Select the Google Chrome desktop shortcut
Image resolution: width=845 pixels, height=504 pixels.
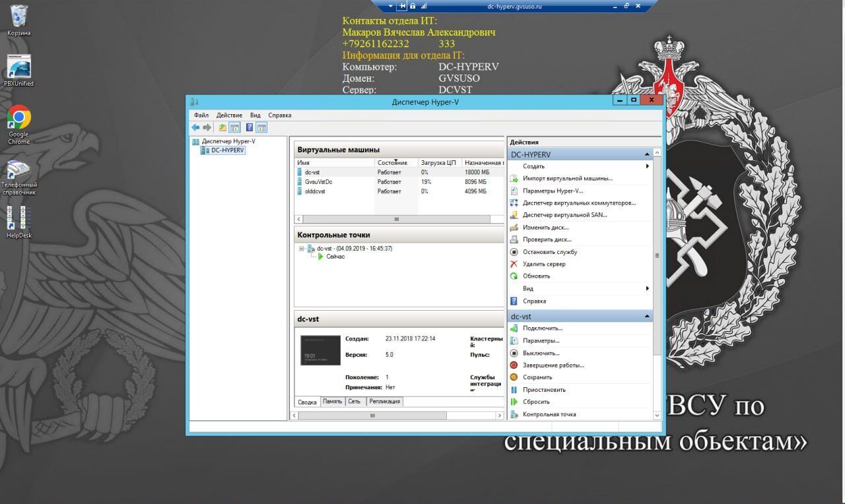tap(19, 125)
